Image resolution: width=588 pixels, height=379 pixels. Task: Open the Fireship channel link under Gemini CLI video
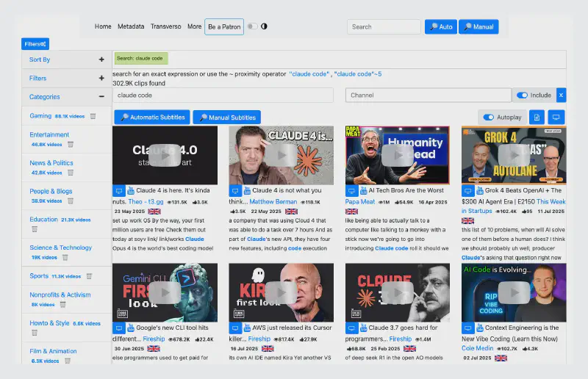154,339
